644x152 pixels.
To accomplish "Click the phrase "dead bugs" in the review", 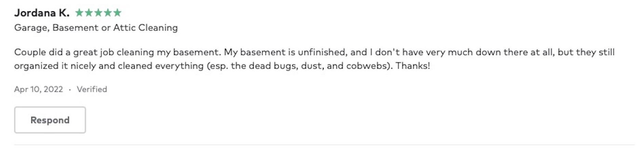I will 273,66.
